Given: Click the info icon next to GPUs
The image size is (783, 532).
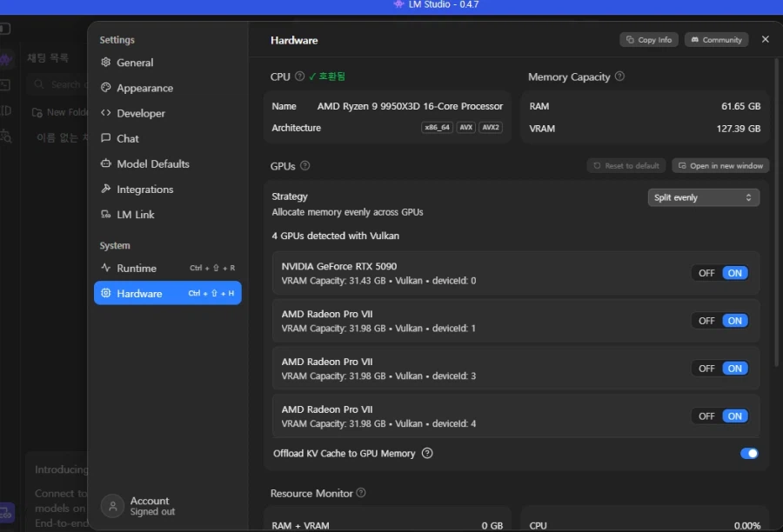Looking at the screenshot, I should [x=305, y=166].
